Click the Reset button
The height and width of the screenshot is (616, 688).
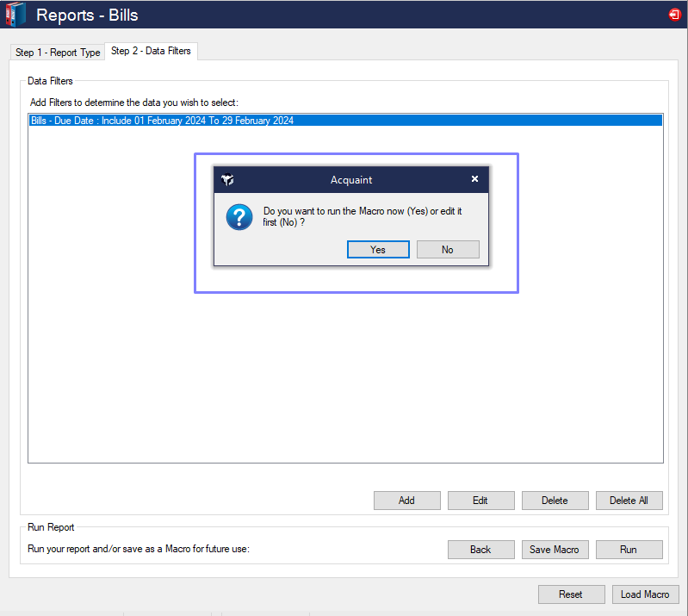[570, 594]
